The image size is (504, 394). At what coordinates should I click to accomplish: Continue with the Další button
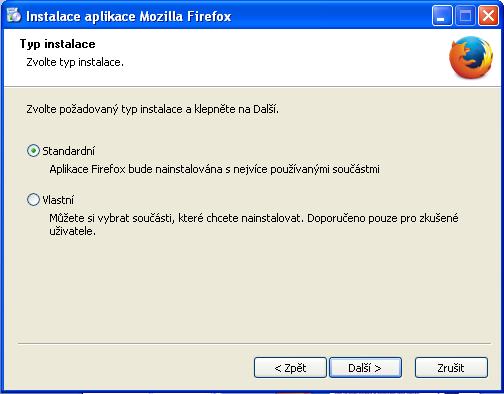(x=365, y=368)
